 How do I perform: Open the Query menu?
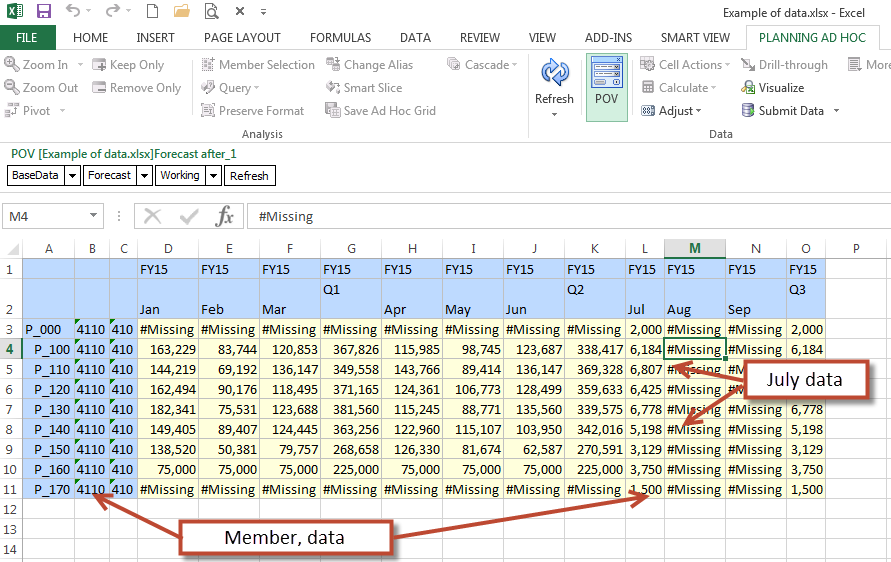coord(230,88)
